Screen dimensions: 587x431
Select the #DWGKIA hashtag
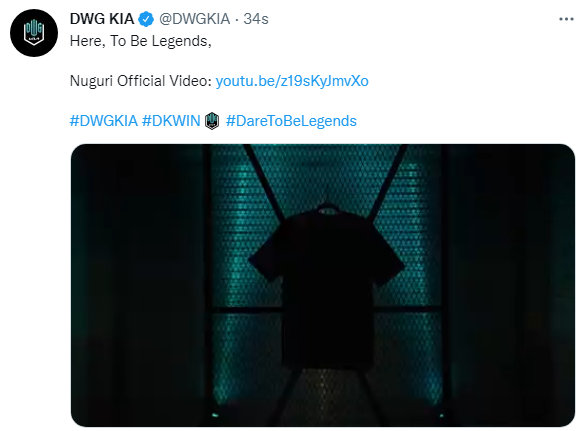(x=104, y=121)
